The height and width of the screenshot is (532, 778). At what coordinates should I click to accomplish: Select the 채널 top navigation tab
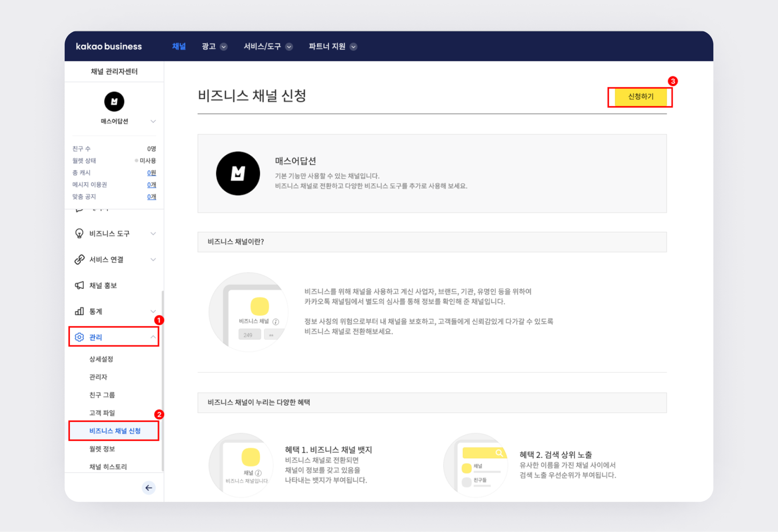[179, 46]
